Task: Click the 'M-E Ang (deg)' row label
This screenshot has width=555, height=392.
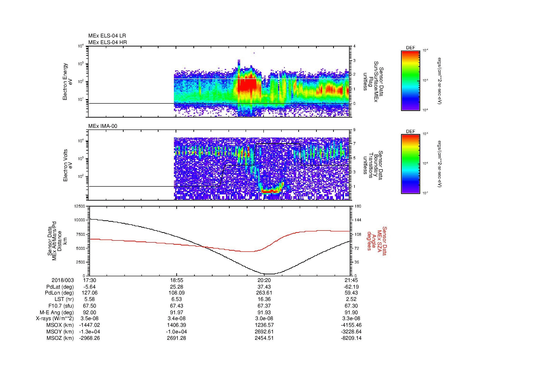Action: 57,313
